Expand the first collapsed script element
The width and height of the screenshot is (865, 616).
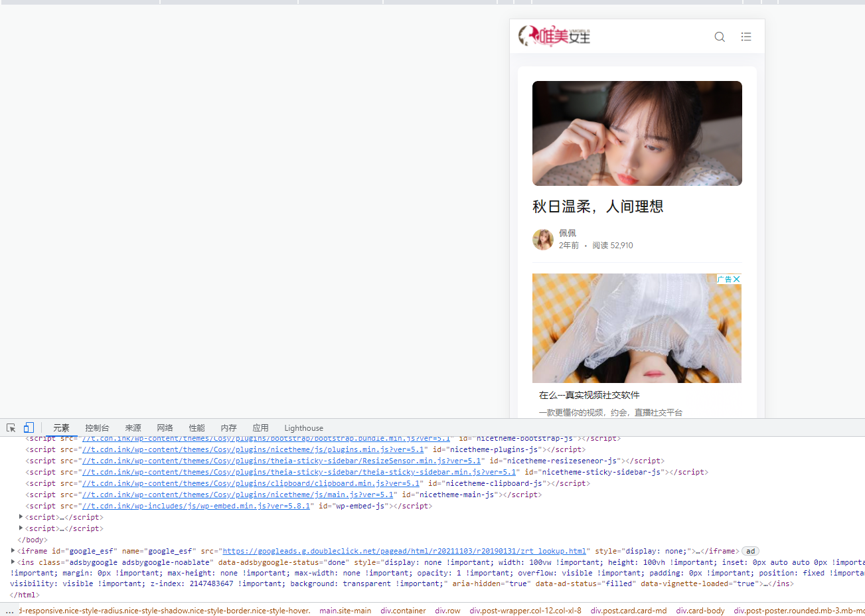(x=21, y=516)
